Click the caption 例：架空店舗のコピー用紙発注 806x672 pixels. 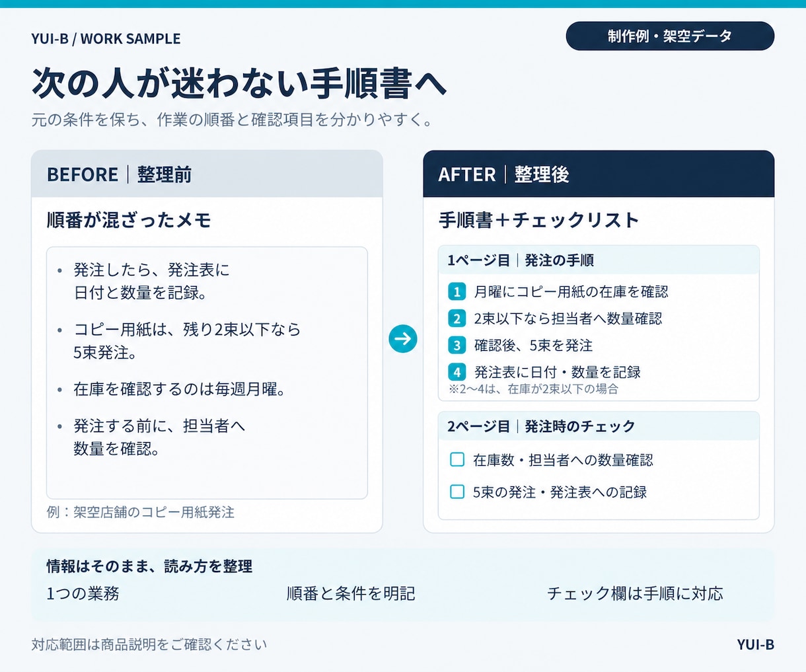pos(140,512)
